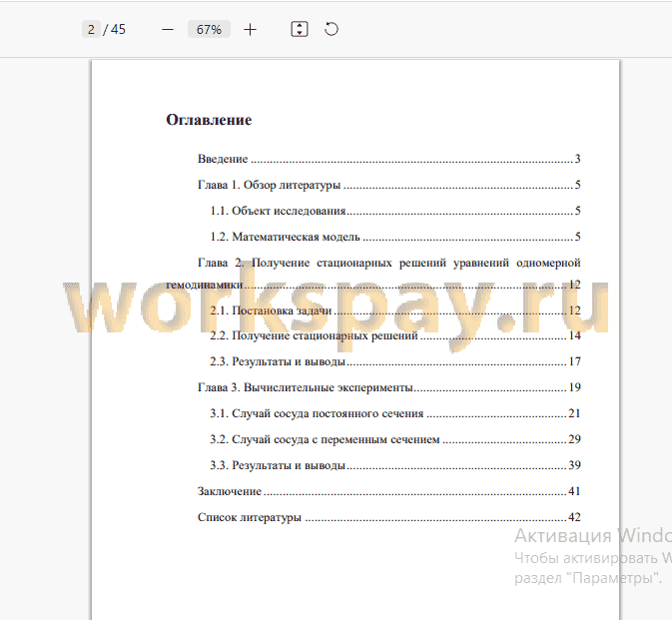Click the total page count 45
The width and height of the screenshot is (672, 620).
coord(118,30)
